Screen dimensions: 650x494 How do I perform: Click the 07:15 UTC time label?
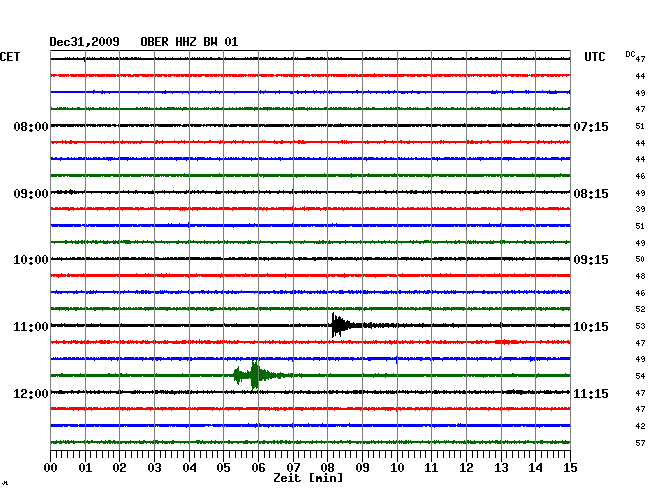591,126
